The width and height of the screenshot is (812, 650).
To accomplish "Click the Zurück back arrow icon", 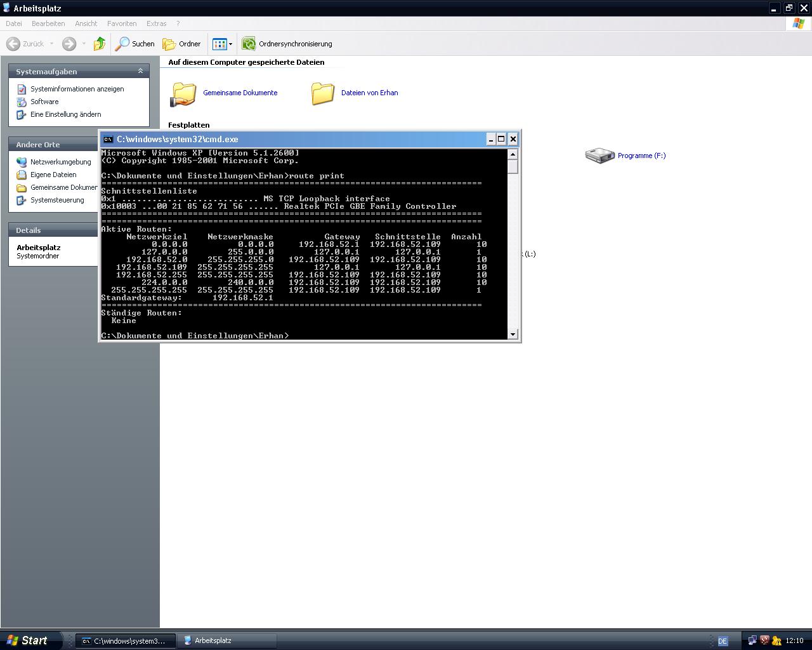I will click(x=13, y=44).
